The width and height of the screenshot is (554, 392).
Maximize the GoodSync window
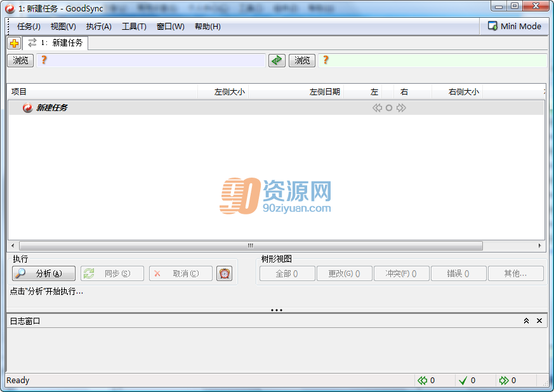[x=515, y=6]
